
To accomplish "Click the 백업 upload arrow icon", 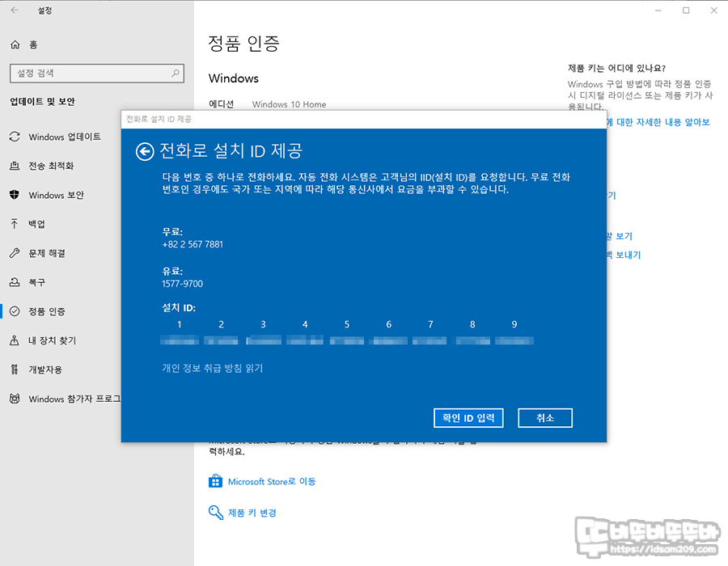I will 15,224.
